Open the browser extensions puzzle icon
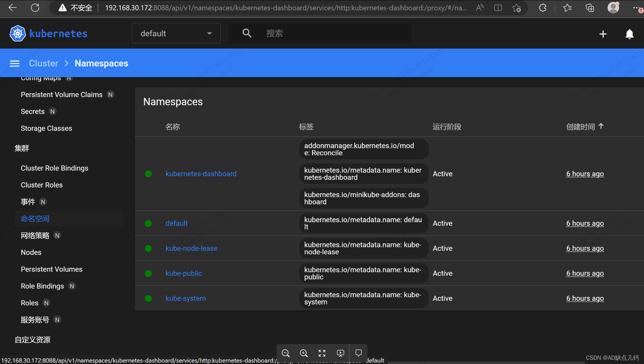The height and width of the screenshot is (364, 644). click(543, 8)
